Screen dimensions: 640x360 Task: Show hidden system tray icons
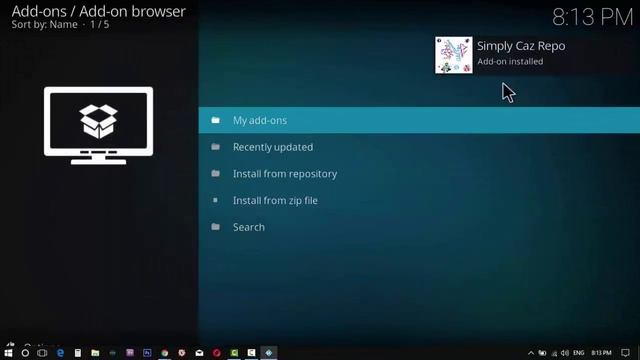click(x=531, y=353)
